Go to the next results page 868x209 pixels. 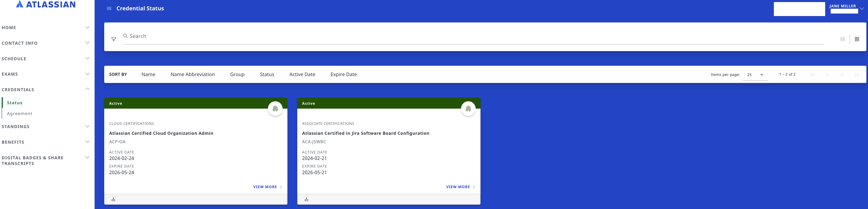pos(842,75)
